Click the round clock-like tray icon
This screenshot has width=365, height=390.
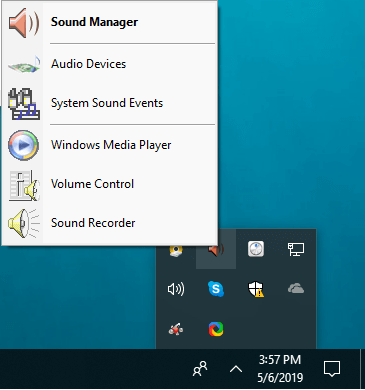(256, 249)
